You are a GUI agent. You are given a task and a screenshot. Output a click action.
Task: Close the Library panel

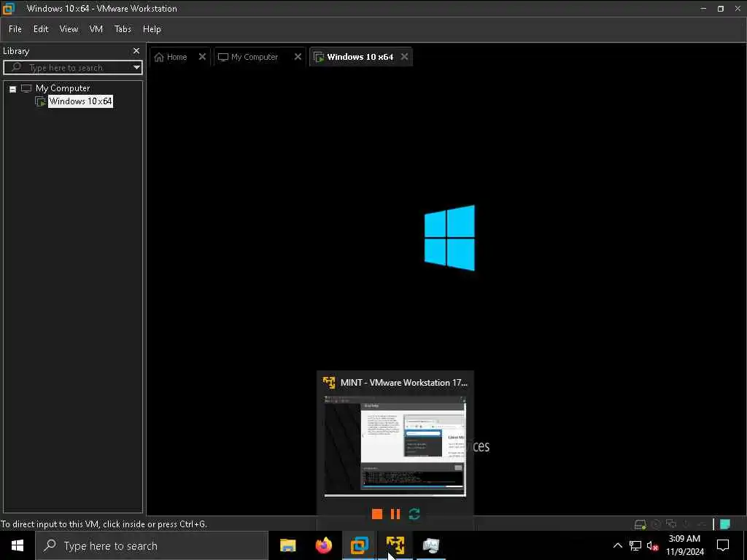136,50
